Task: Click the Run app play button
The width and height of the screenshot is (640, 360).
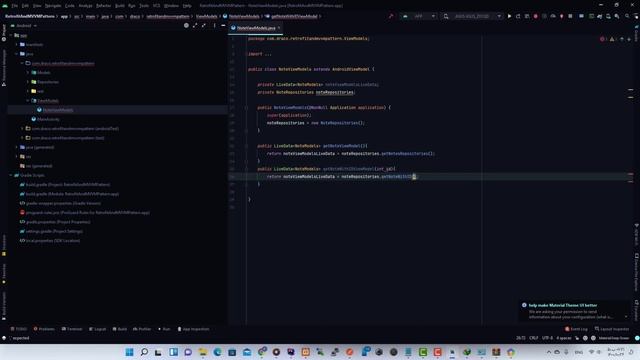Action: (x=509, y=16)
